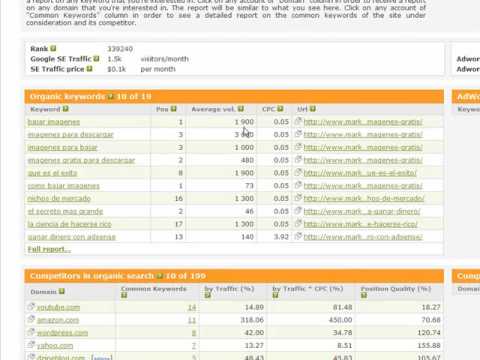The height and width of the screenshot is (360, 480).
Task: Click help icon next to Keyword column
Action: pyautogui.click(x=66, y=109)
